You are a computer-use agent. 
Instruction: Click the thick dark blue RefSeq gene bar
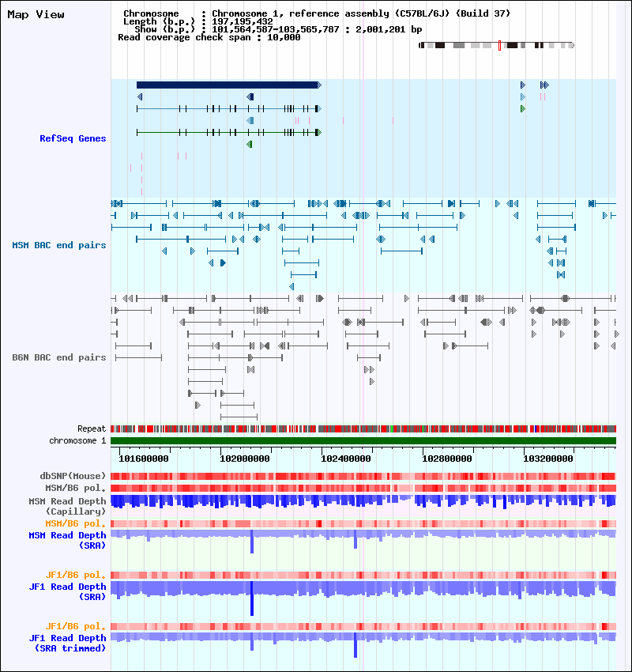(x=228, y=85)
